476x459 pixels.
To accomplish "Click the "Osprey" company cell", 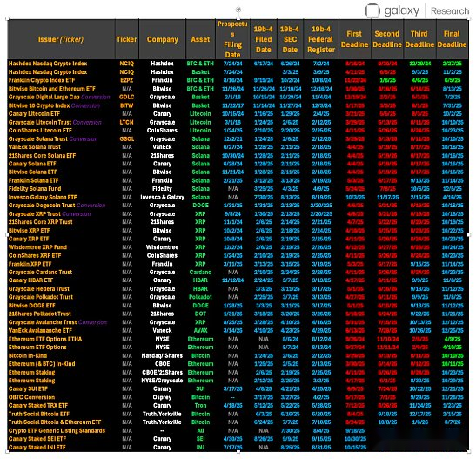I will click(163, 397).
